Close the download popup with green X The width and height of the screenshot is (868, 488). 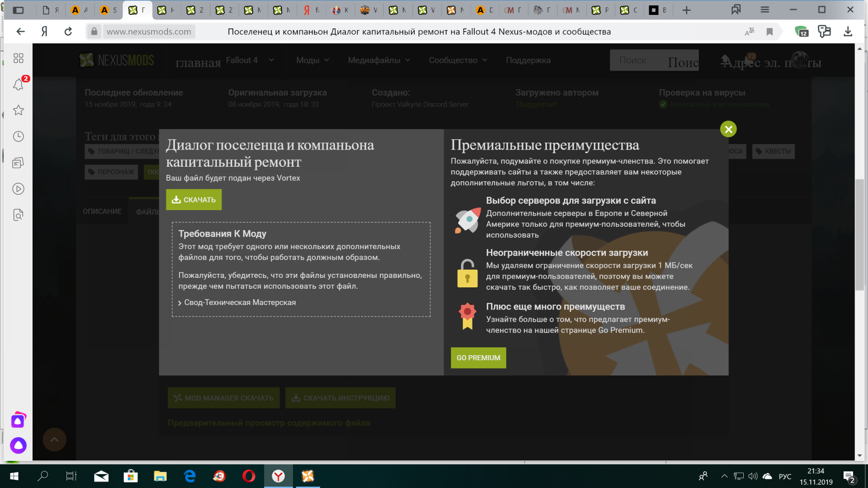point(728,130)
